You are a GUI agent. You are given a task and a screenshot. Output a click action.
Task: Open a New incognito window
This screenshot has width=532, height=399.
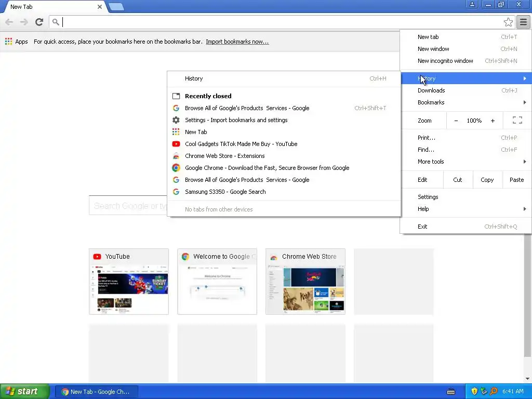(x=465, y=61)
